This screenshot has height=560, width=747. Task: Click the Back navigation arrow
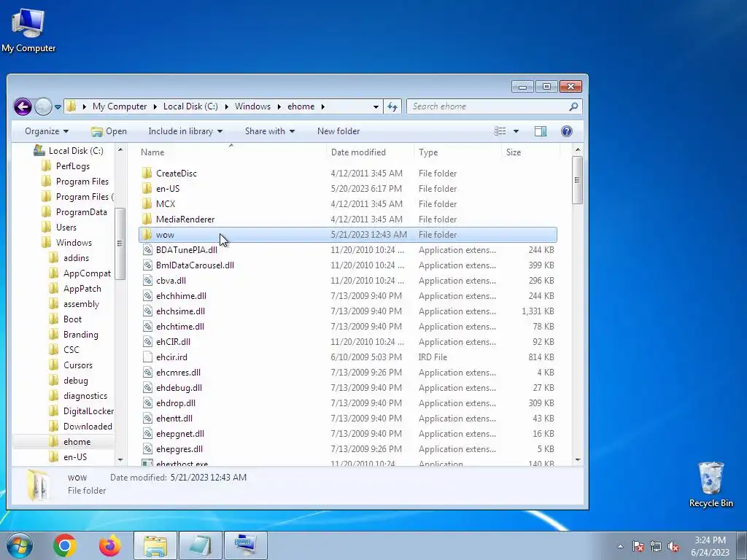coord(23,106)
